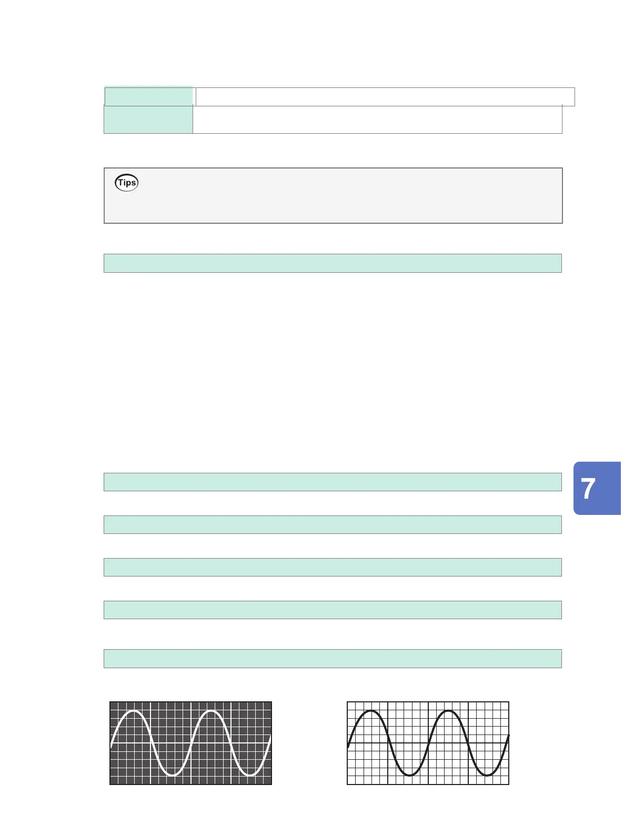
Task: Click the white cell in table's second row
Action: coord(378,120)
